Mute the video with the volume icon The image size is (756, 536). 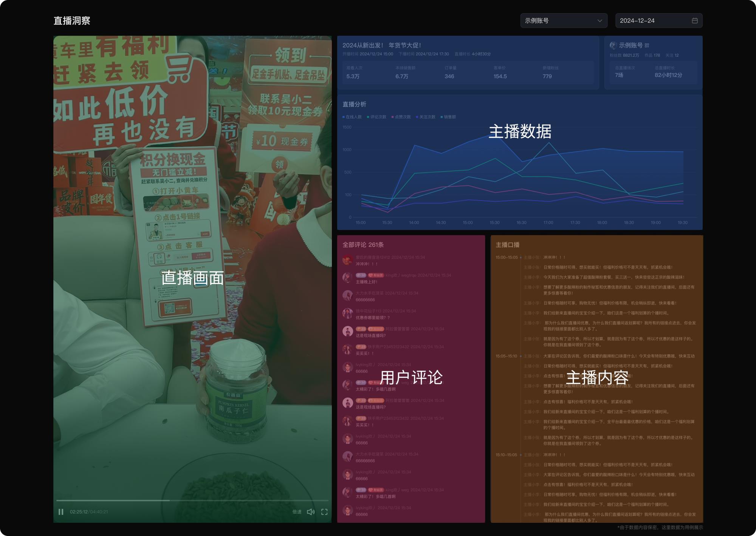(x=310, y=512)
